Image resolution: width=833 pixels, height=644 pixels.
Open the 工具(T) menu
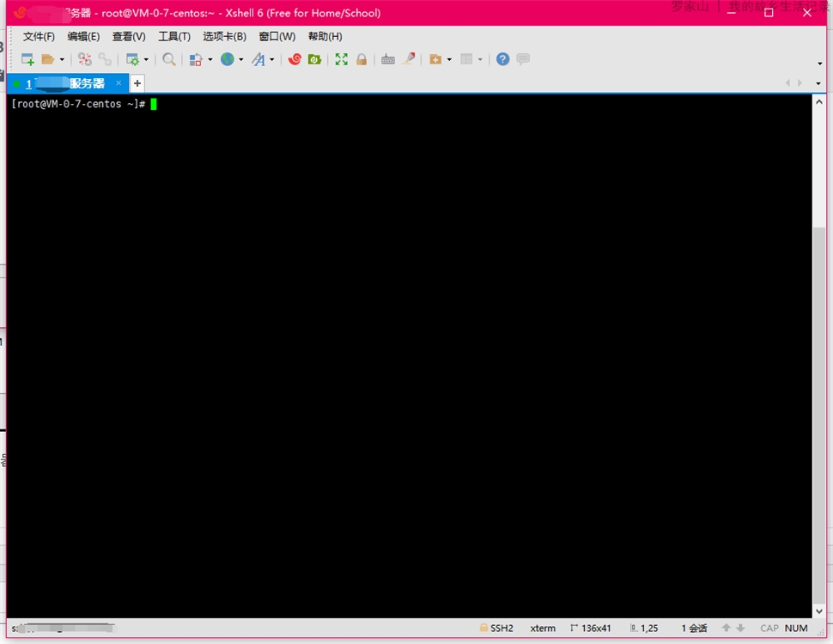(174, 36)
